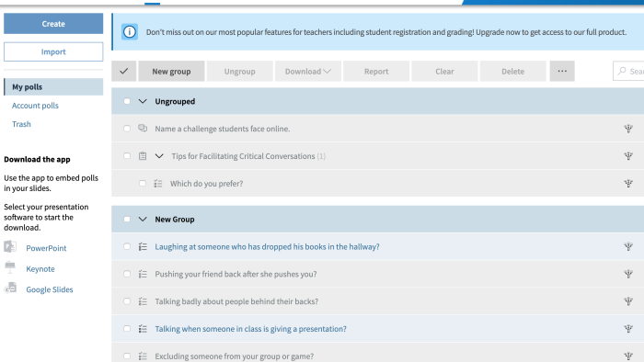Open 'Laughing at someone who has dropped his books' poll
This screenshot has height=362, width=644.
(267, 247)
